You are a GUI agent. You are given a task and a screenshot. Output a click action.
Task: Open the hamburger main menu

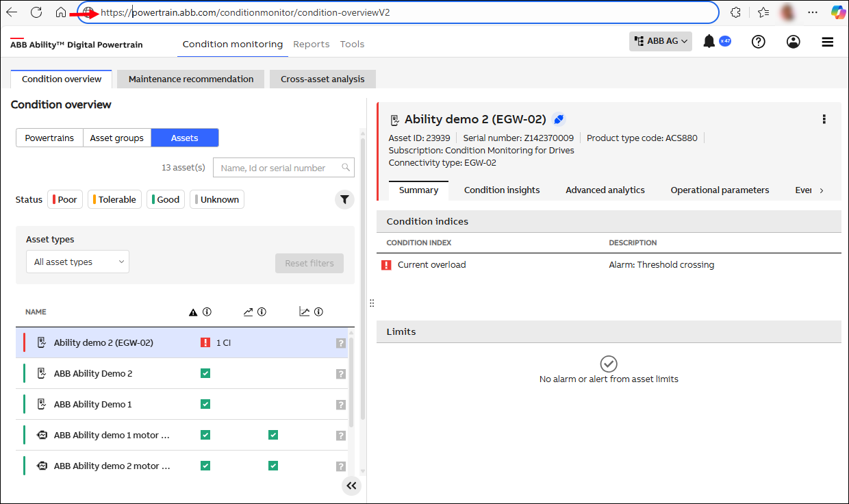pos(827,42)
